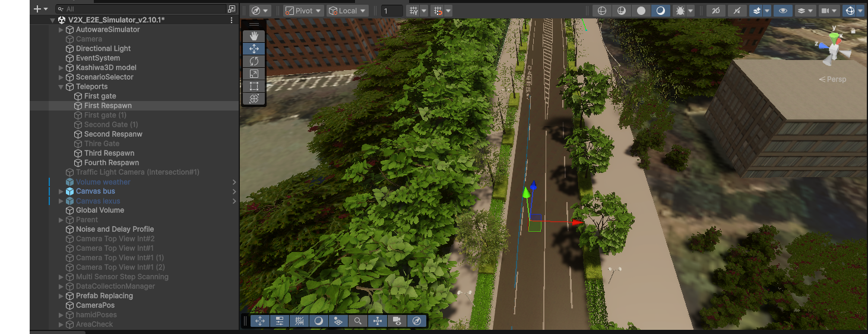The height and width of the screenshot is (334, 868).
Task: Click the magnifier Search overlay icon
Action: [x=358, y=321]
